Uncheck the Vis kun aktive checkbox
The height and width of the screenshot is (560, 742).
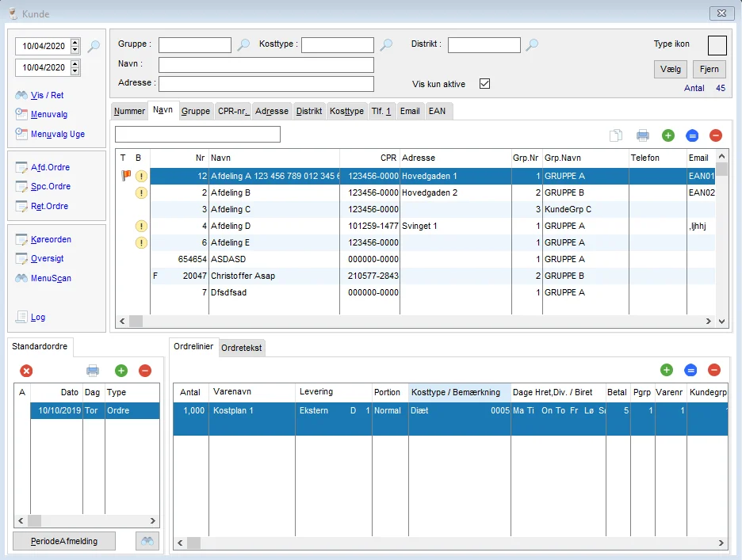click(485, 84)
